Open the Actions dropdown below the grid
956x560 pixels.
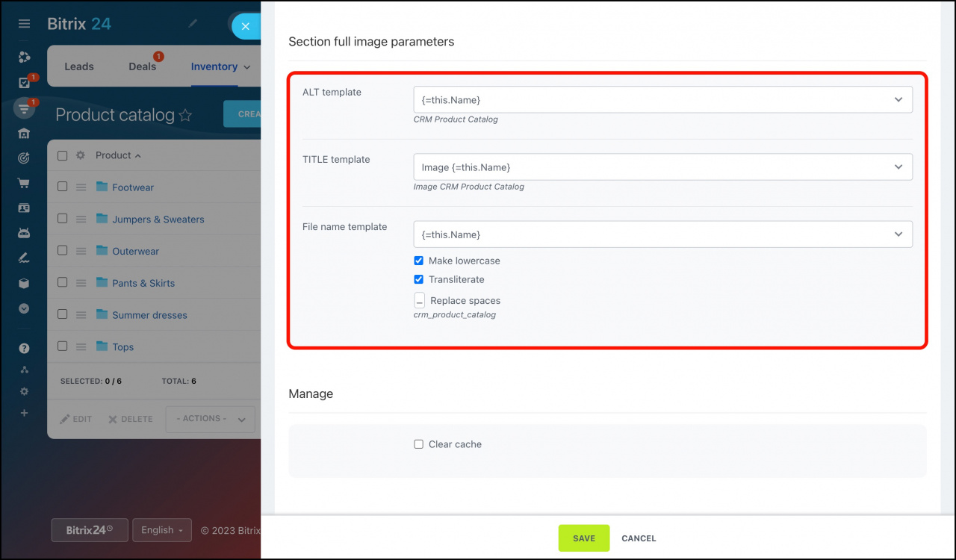210,419
